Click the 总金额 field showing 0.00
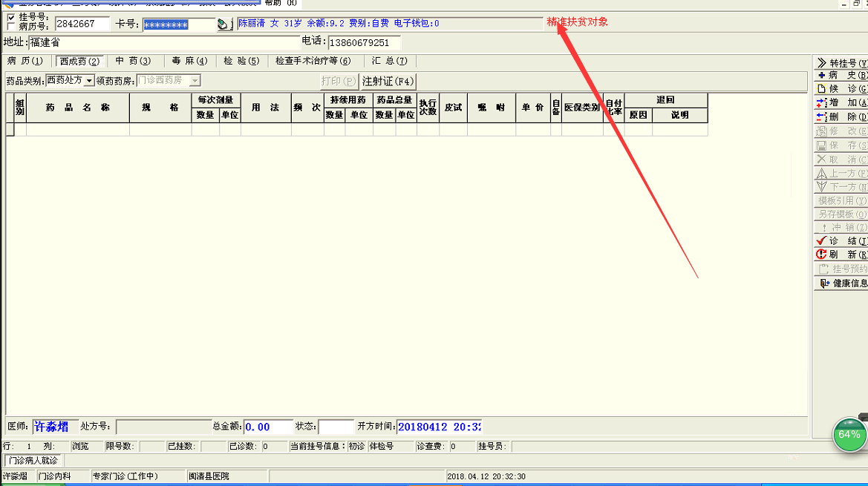The width and height of the screenshot is (868, 486). click(268, 427)
